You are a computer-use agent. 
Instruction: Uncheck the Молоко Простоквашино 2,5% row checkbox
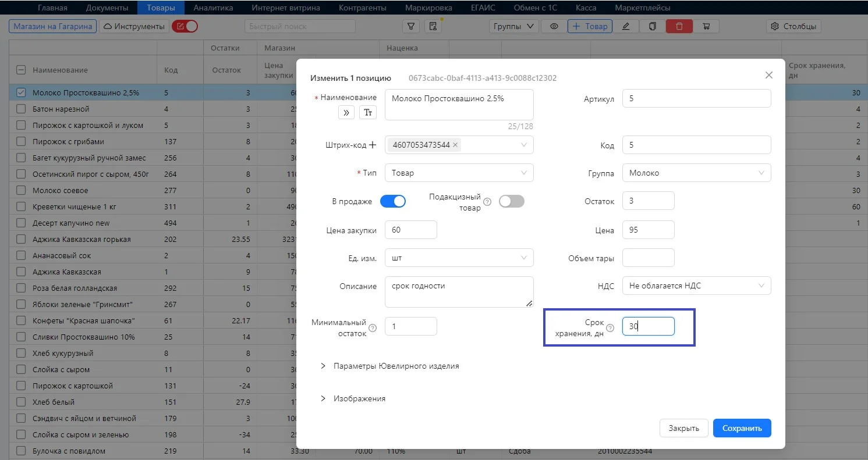click(x=21, y=92)
